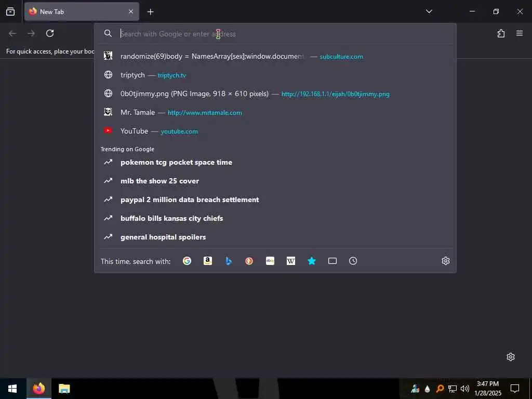
Task: Search trending buffalo bills kansas city chiefs
Action: pyautogui.click(x=275, y=218)
